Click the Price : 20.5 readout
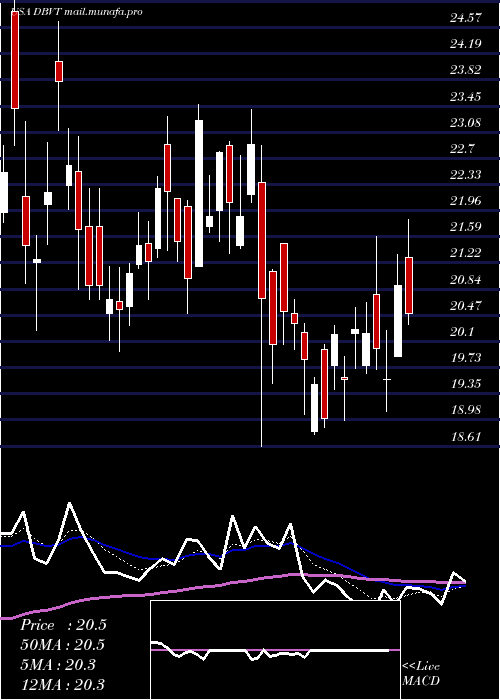 click(63, 625)
